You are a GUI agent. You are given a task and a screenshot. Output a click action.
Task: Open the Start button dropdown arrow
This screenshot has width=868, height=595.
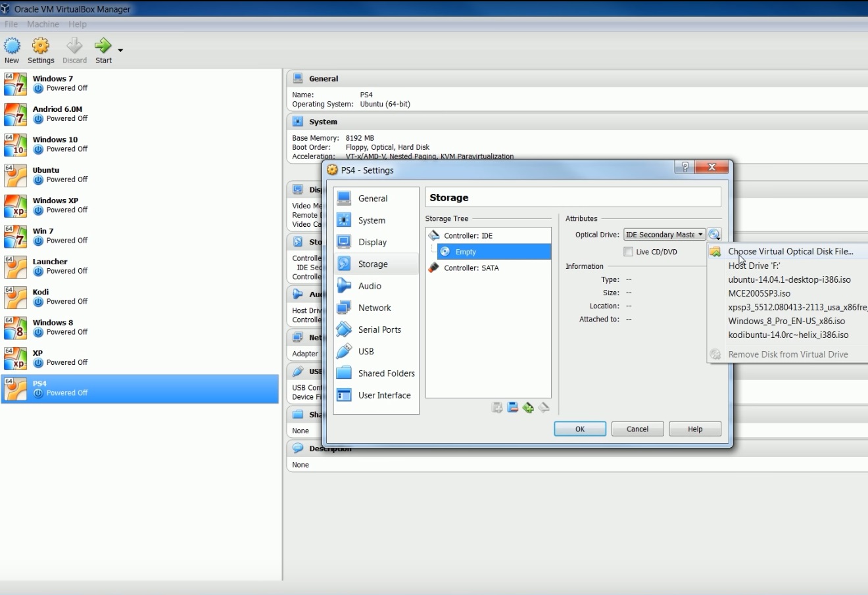[120, 50]
